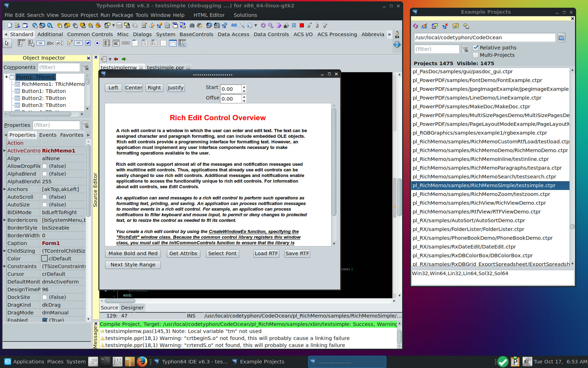Collapse the Form1 tree node

tap(7, 77)
